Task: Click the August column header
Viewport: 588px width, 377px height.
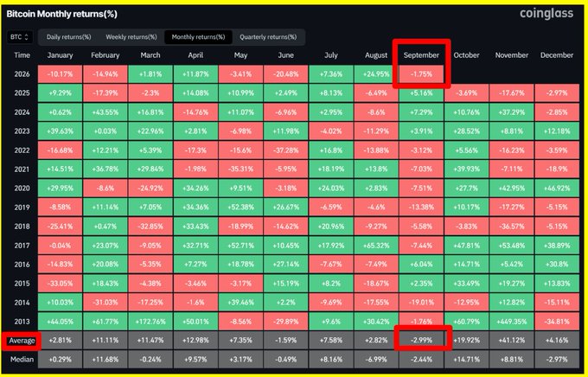Action: pyautogui.click(x=376, y=55)
